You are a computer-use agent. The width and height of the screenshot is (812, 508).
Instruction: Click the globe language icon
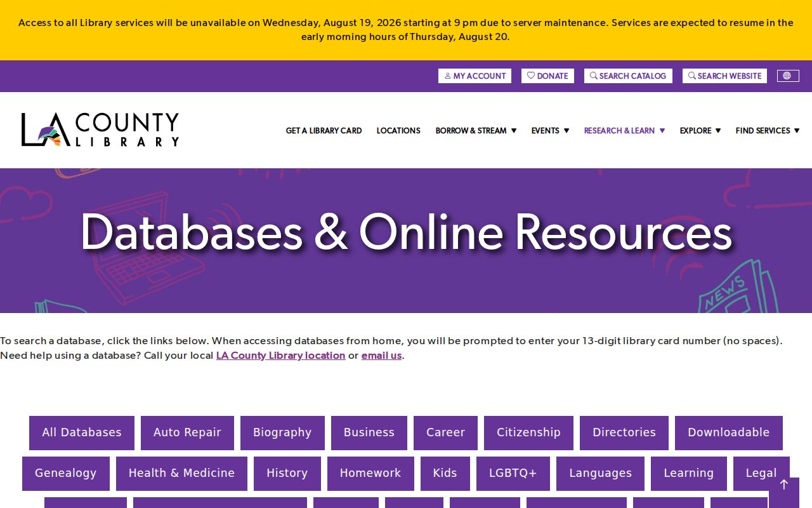pos(788,76)
